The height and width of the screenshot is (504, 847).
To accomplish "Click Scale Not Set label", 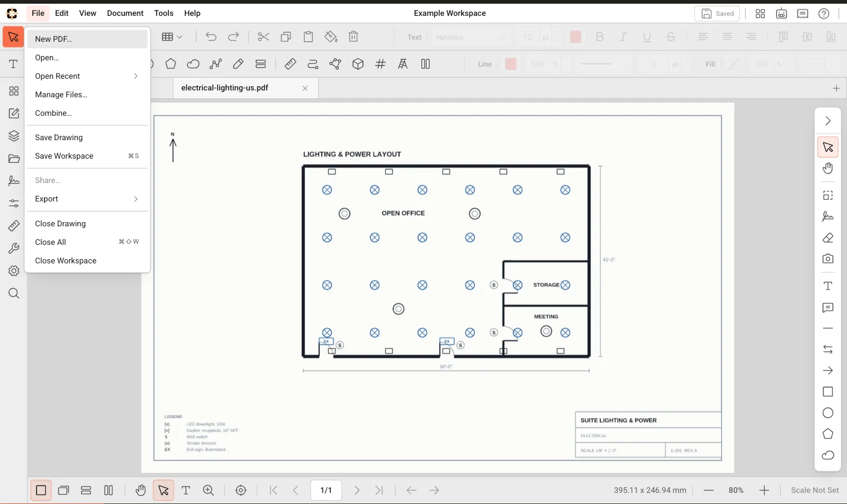I will [x=815, y=490].
